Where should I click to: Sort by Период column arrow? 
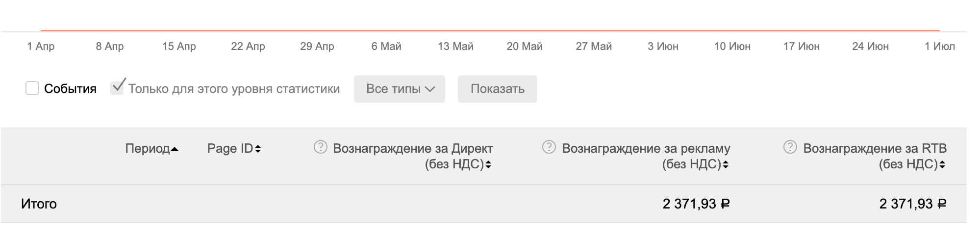point(175,149)
